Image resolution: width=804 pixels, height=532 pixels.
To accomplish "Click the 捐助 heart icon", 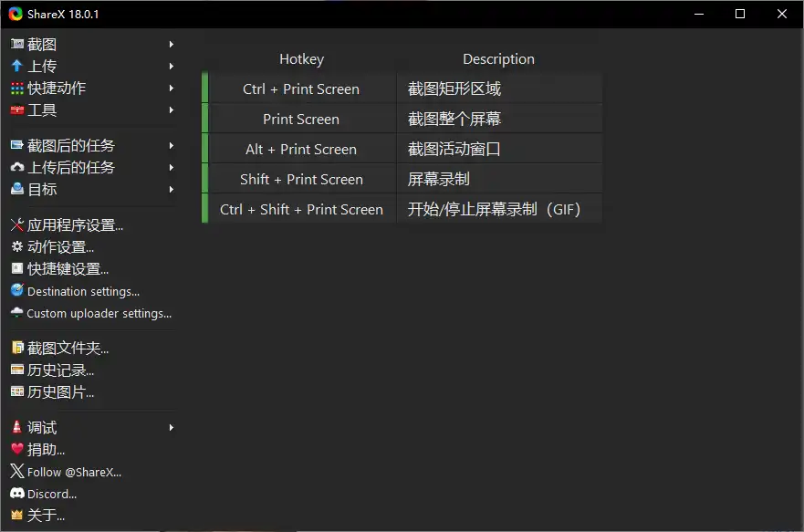I will [17, 449].
